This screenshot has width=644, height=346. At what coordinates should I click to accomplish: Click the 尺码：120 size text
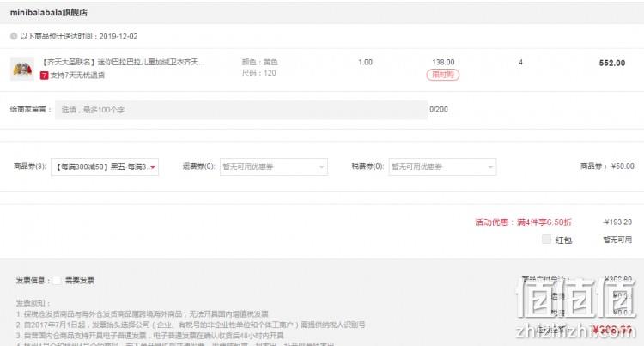[x=258, y=73]
